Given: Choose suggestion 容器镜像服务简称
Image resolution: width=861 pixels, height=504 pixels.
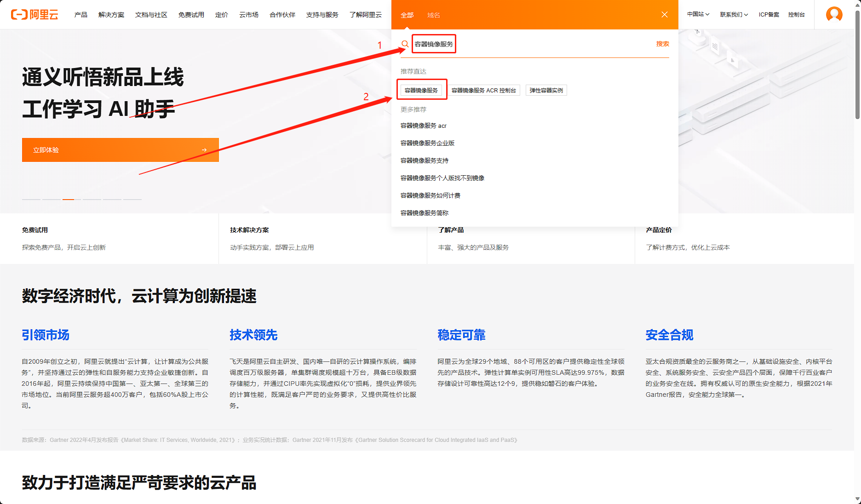Looking at the screenshot, I should (x=425, y=213).
